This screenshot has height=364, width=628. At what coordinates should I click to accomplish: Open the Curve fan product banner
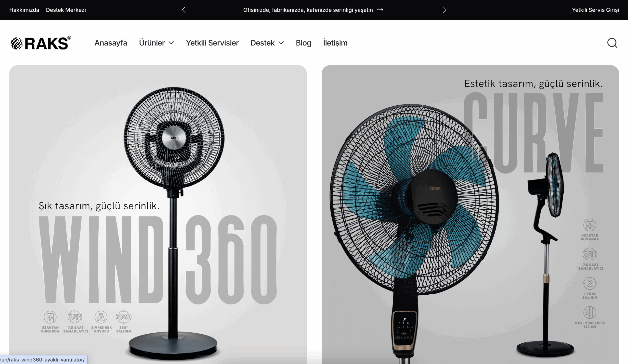tap(470, 214)
